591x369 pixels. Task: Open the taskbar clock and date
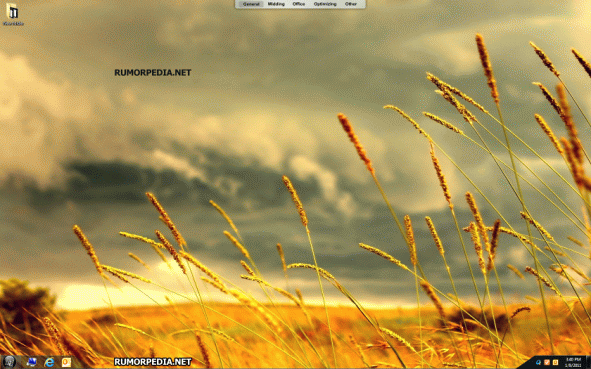click(x=573, y=363)
